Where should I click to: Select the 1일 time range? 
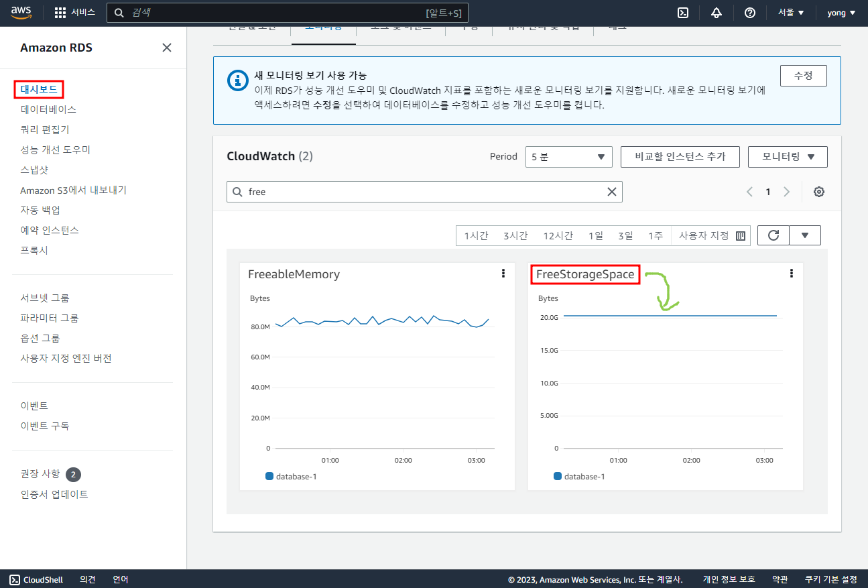point(596,236)
